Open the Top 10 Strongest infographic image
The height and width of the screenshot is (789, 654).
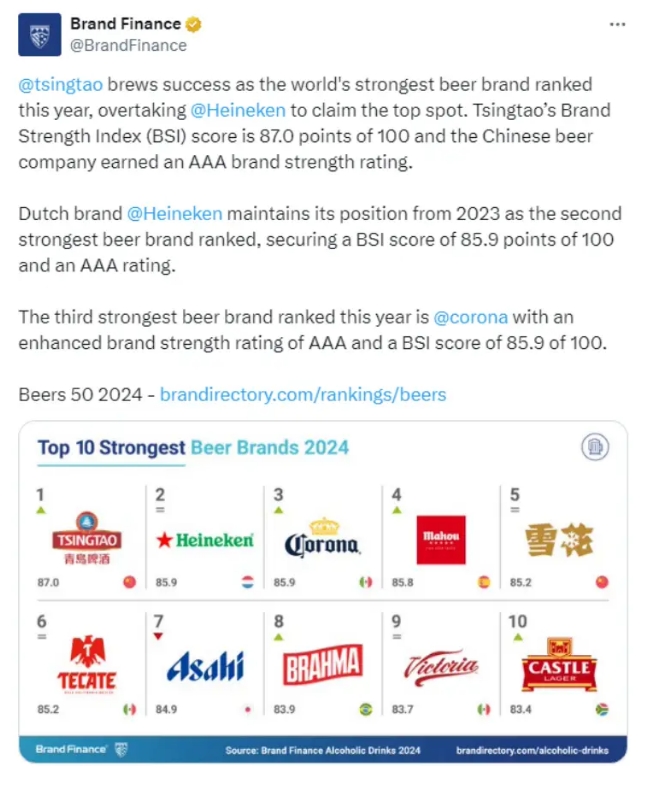tap(323, 592)
